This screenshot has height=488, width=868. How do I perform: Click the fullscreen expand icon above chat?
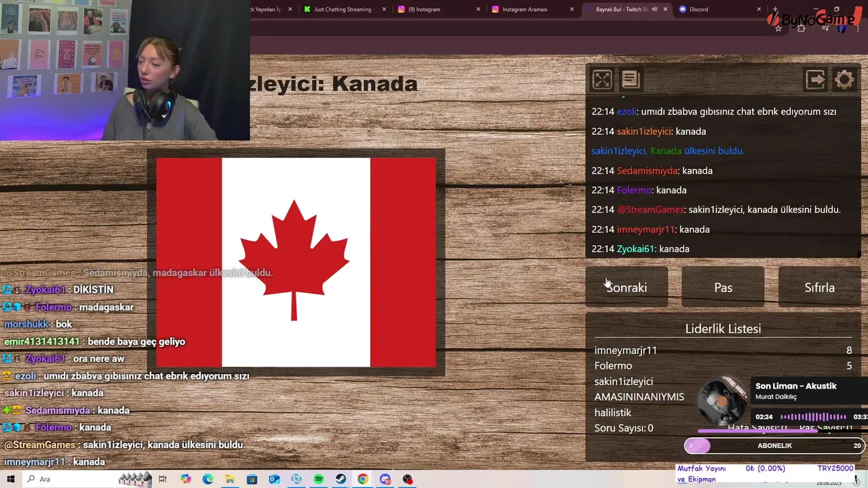[601, 80]
